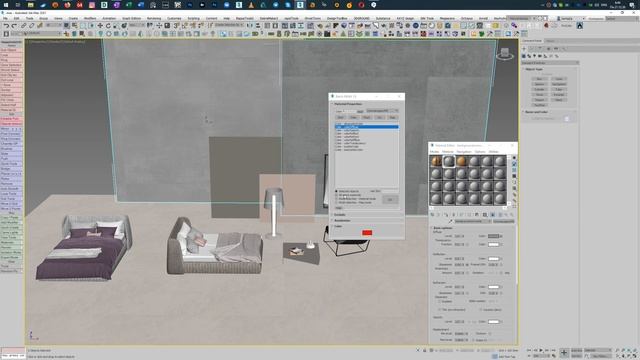This screenshot has width=640, height=360.
Task: Go to the end frame
Action: 553,350
